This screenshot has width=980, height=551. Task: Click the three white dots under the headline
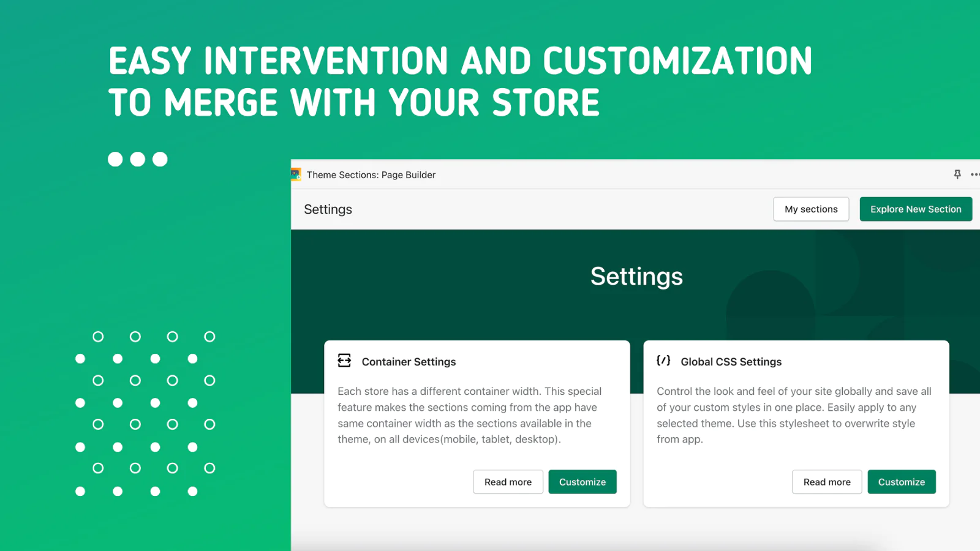pyautogui.click(x=138, y=159)
